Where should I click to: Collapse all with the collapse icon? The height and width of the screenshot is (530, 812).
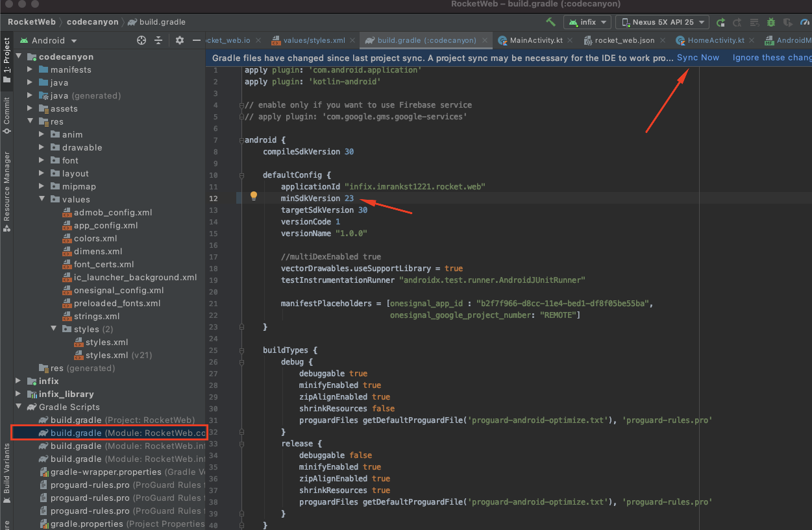pyautogui.click(x=158, y=40)
